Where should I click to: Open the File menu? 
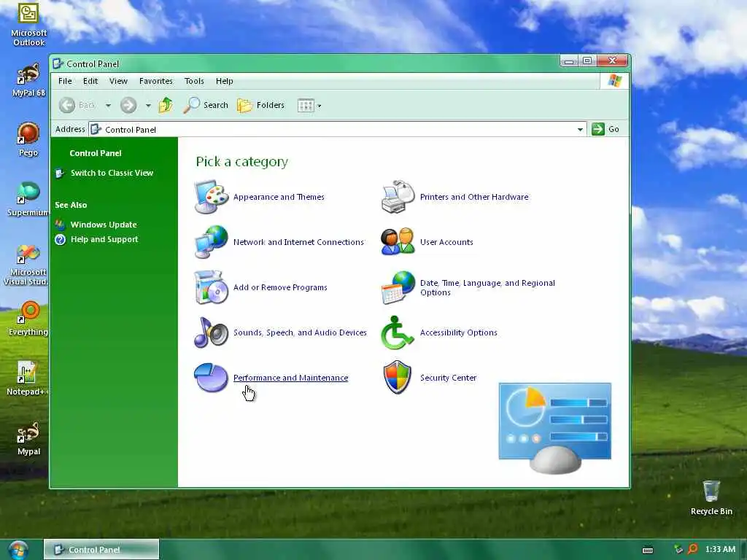pyautogui.click(x=65, y=81)
